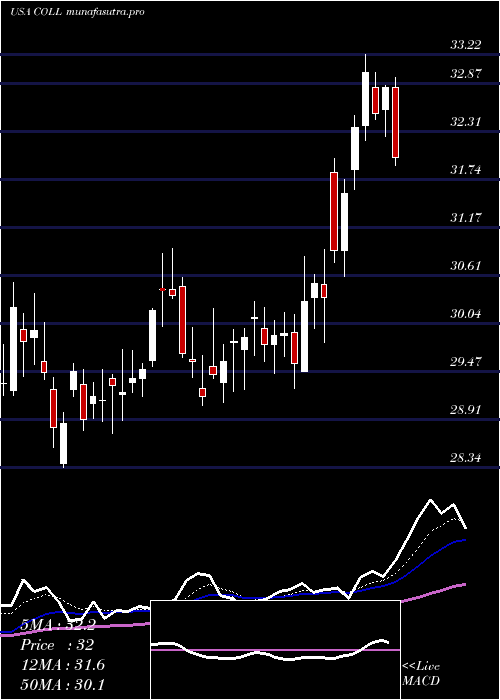The width and height of the screenshot is (500, 700).
Task: Click the 5MA value readout
Action: [x=58, y=626]
